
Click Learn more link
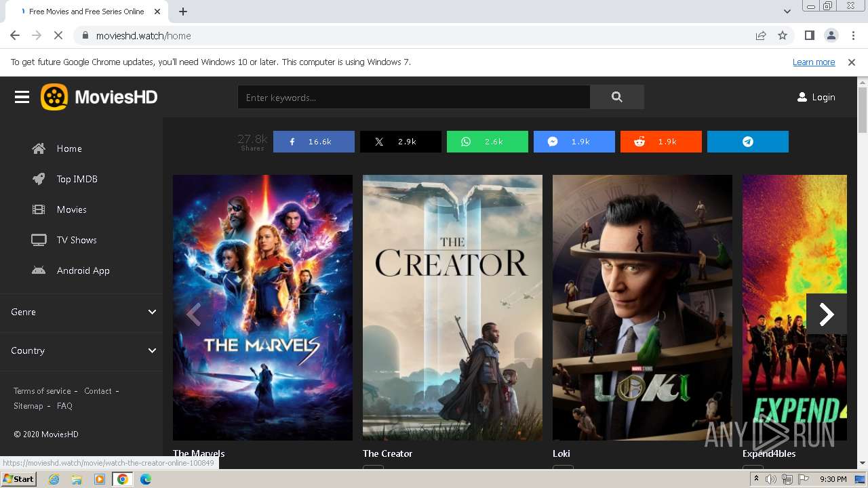814,62
